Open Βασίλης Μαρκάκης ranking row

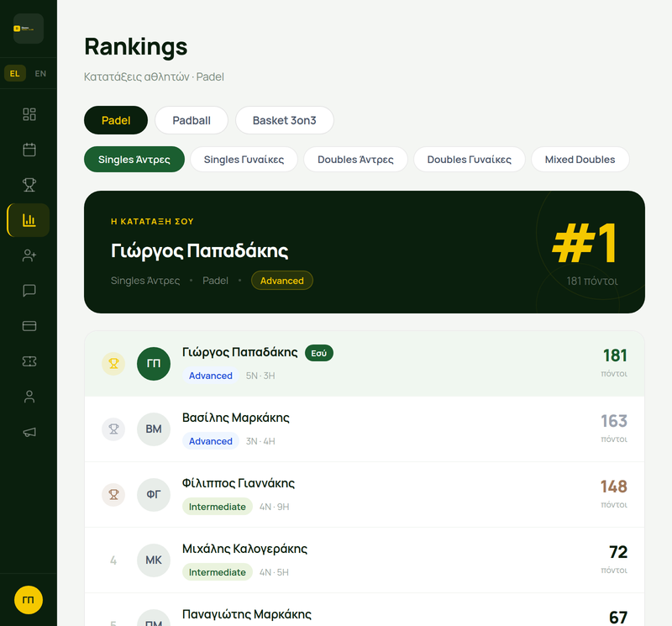[365, 429]
